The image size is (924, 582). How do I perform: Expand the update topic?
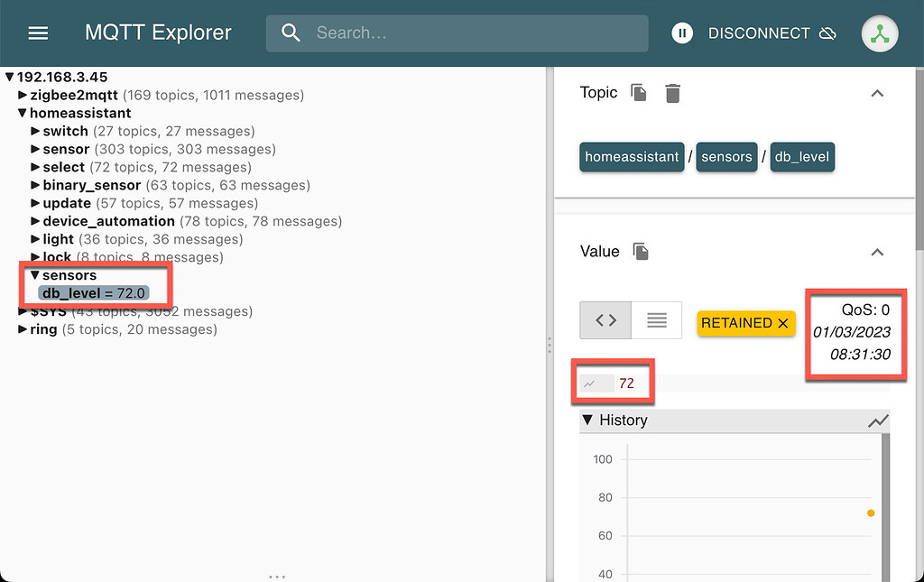click(35, 203)
